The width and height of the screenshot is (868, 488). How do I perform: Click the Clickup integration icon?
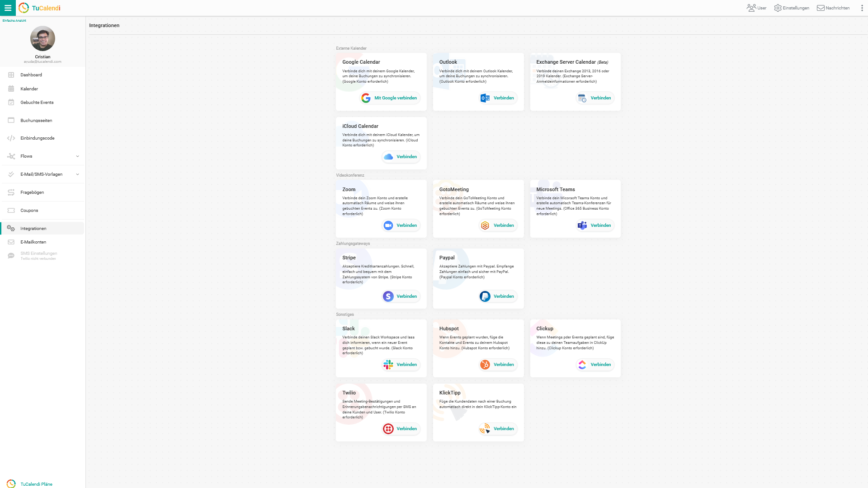pos(581,364)
